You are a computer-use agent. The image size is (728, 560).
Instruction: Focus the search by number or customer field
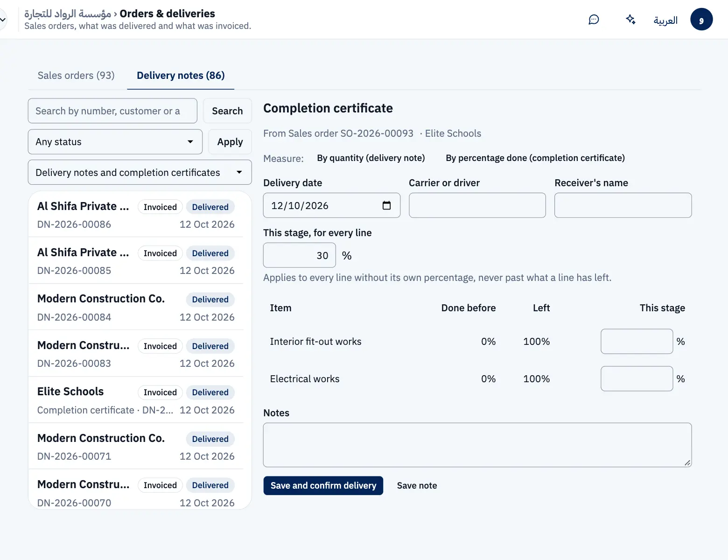point(112,111)
